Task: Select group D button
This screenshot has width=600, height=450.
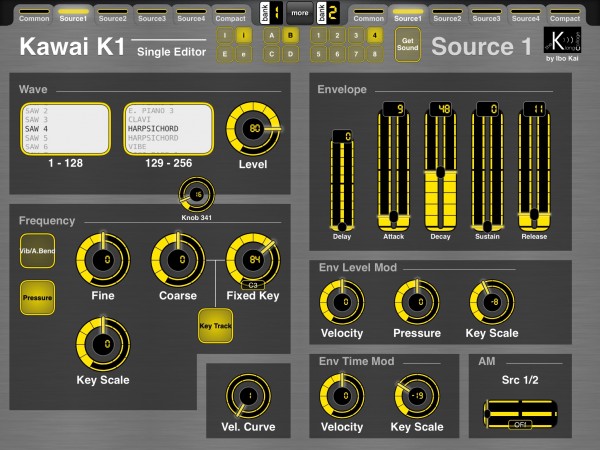Action: click(290, 54)
